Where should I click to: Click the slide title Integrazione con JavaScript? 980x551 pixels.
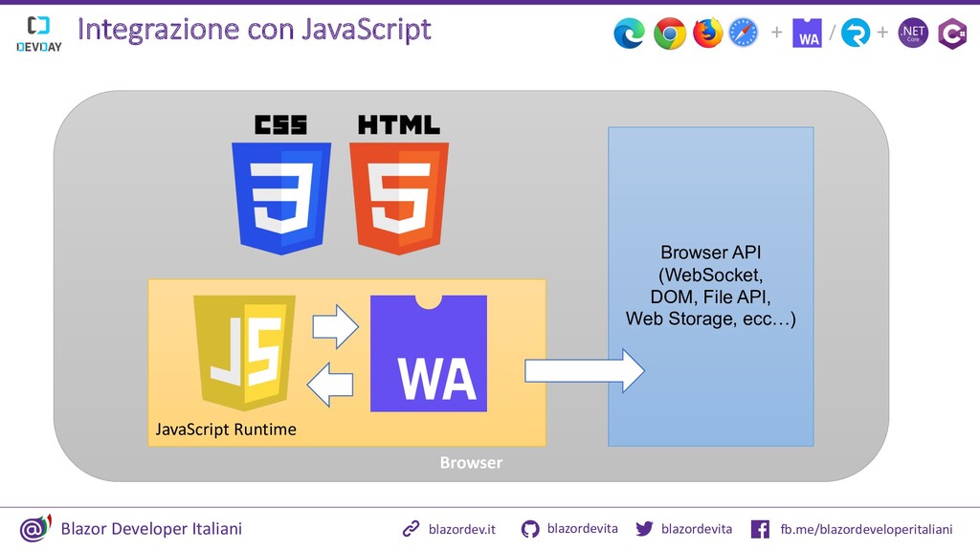tap(255, 30)
